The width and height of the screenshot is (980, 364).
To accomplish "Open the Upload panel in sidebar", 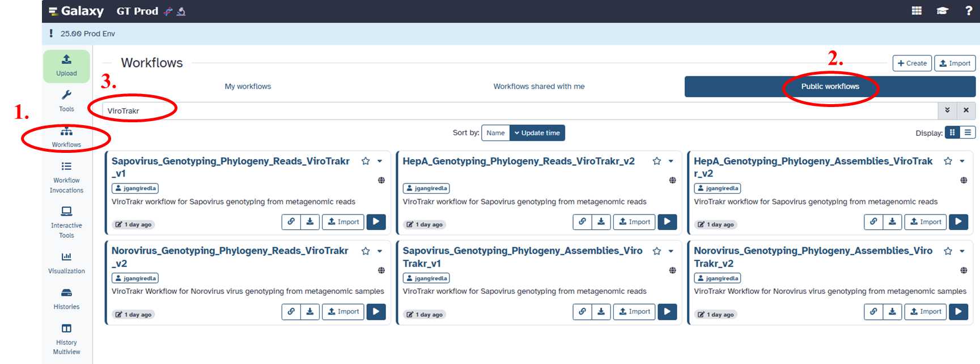I will [x=66, y=66].
